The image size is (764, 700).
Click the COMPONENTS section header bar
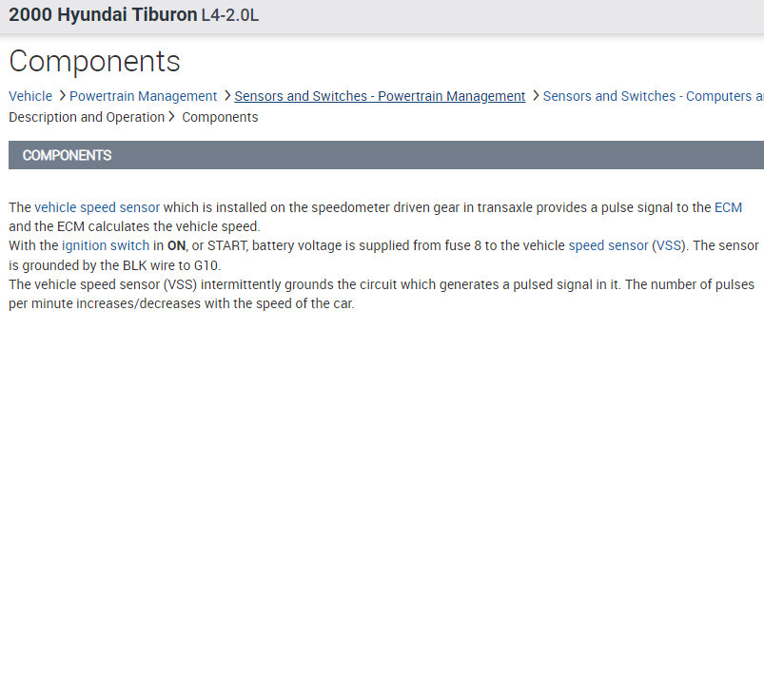click(x=386, y=155)
